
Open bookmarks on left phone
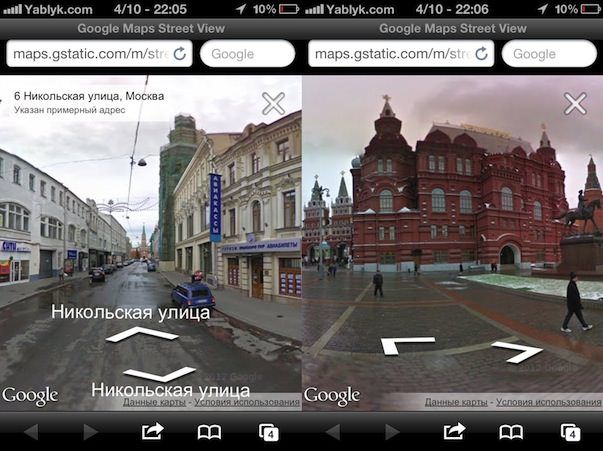click(x=209, y=432)
